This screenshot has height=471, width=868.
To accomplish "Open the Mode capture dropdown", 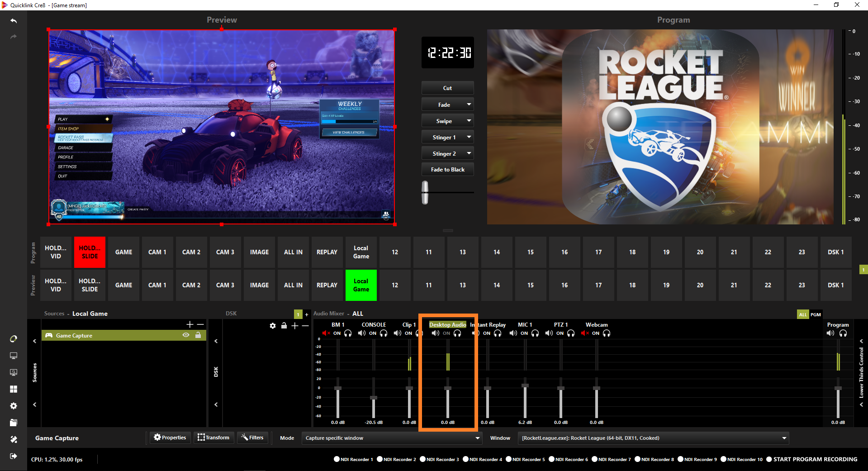I will [x=391, y=438].
